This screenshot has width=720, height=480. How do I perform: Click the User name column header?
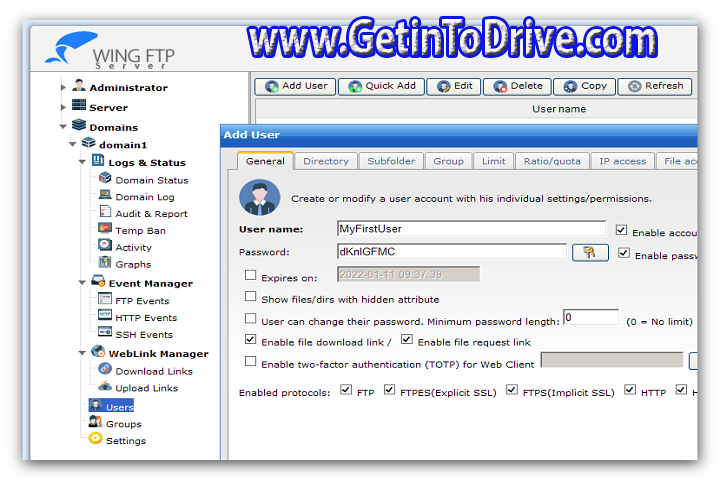[559, 109]
